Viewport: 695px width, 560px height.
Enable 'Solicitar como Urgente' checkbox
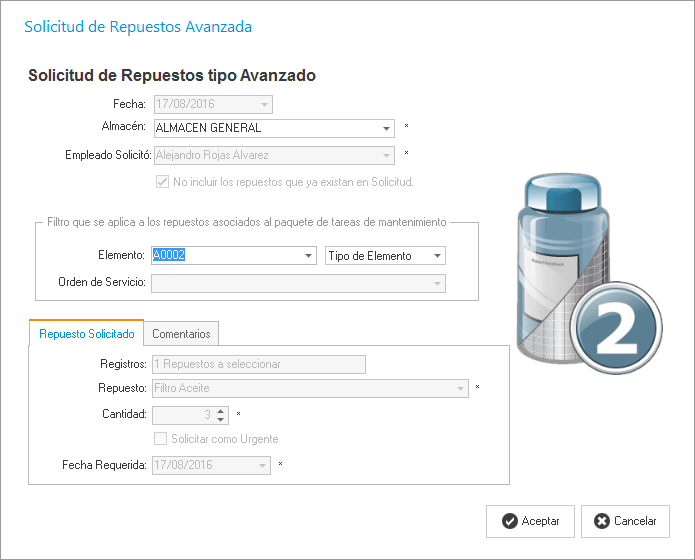pos(160,439)
